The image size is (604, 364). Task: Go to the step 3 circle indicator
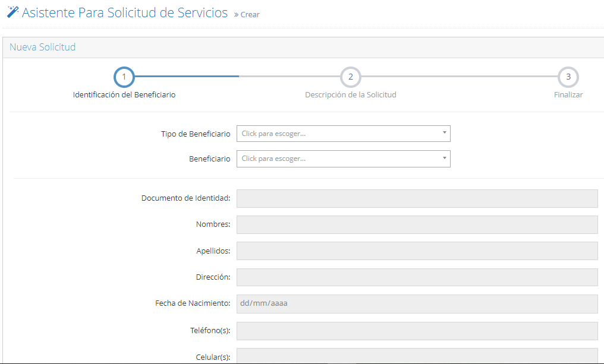[x=568, y=77]
